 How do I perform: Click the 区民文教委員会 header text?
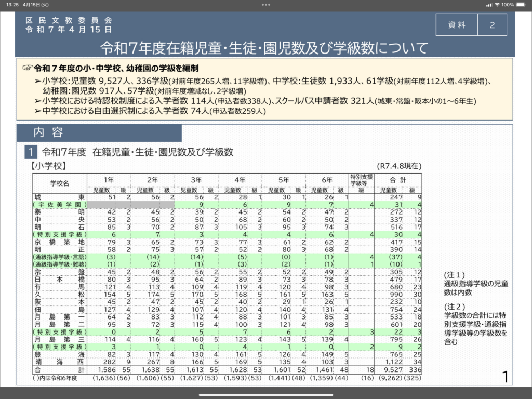click(69, 20)
